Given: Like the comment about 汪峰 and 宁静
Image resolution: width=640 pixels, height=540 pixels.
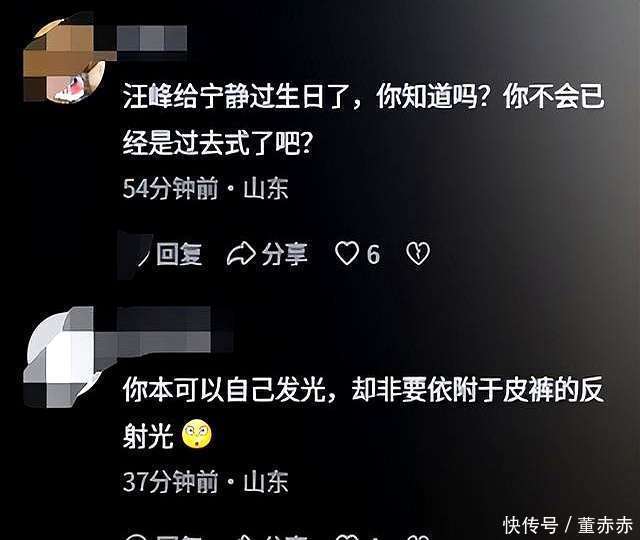Looking at the screenshot, I should 347,253.
